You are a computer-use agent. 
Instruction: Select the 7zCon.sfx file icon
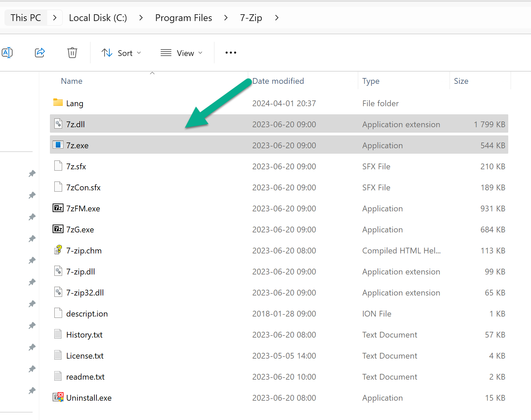tap(58, 187)
